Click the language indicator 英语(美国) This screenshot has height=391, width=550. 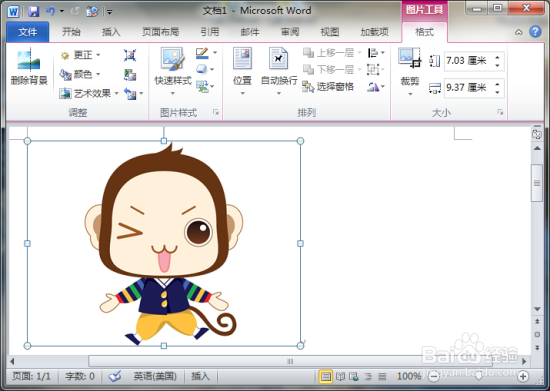pos(155,376)
